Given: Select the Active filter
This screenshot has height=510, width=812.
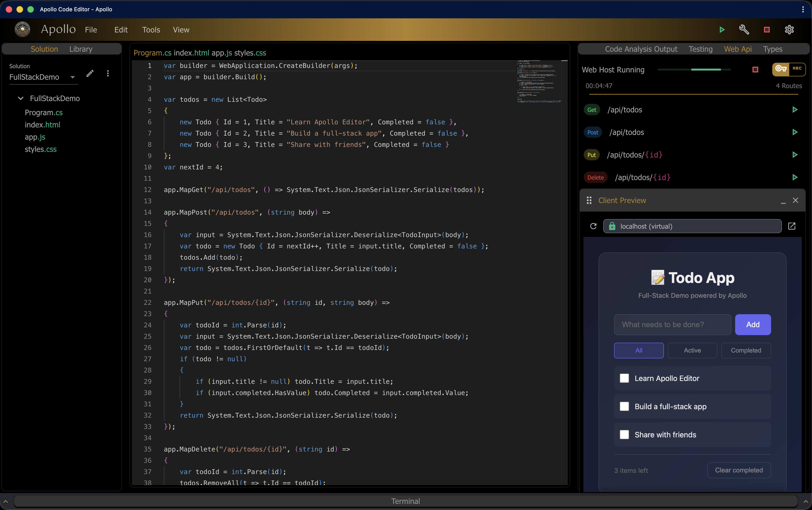Looking at the screenshot, I should 692,351.
